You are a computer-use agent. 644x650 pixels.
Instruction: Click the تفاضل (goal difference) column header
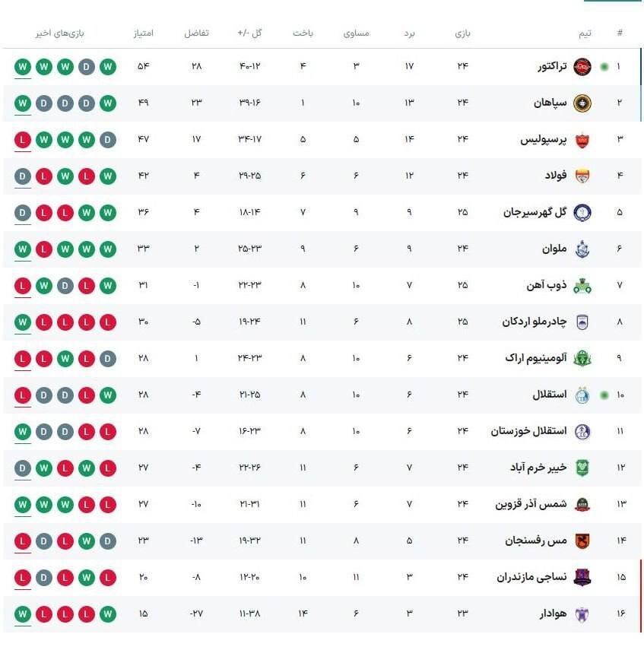click(x=196, y=33)
